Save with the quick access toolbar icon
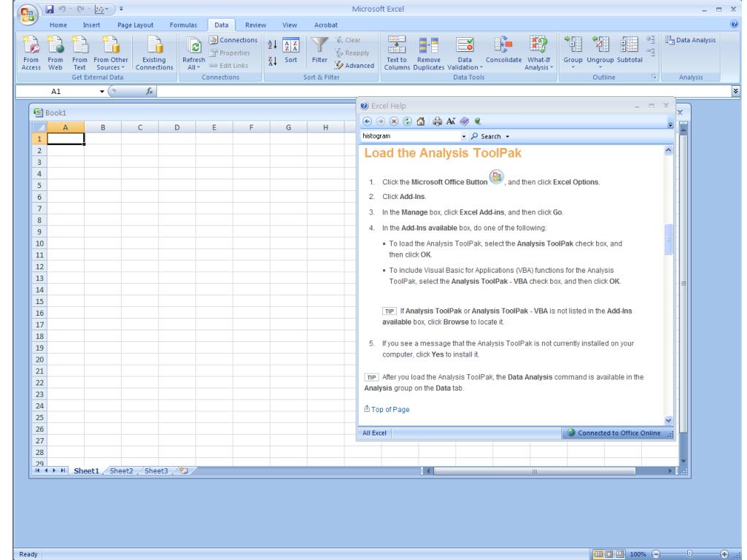 pos(50,9)
